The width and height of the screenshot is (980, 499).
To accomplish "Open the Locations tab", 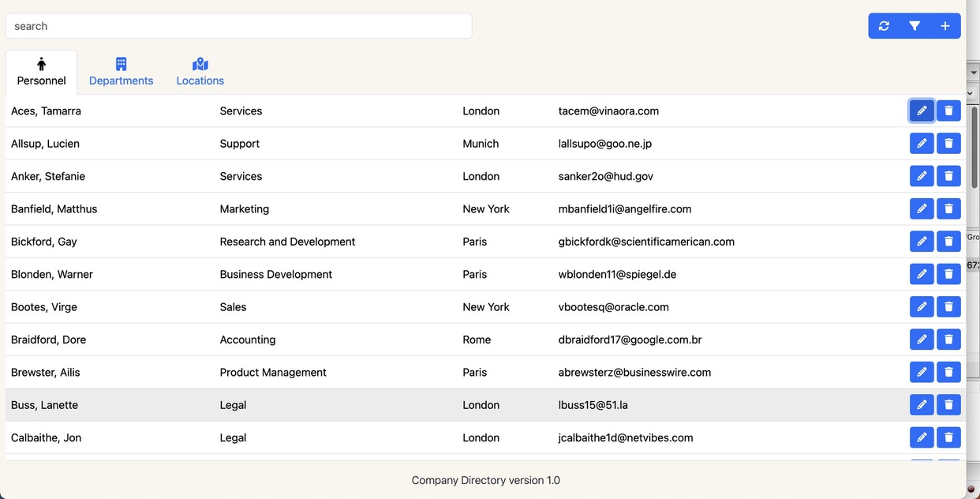I will [200, 72].
